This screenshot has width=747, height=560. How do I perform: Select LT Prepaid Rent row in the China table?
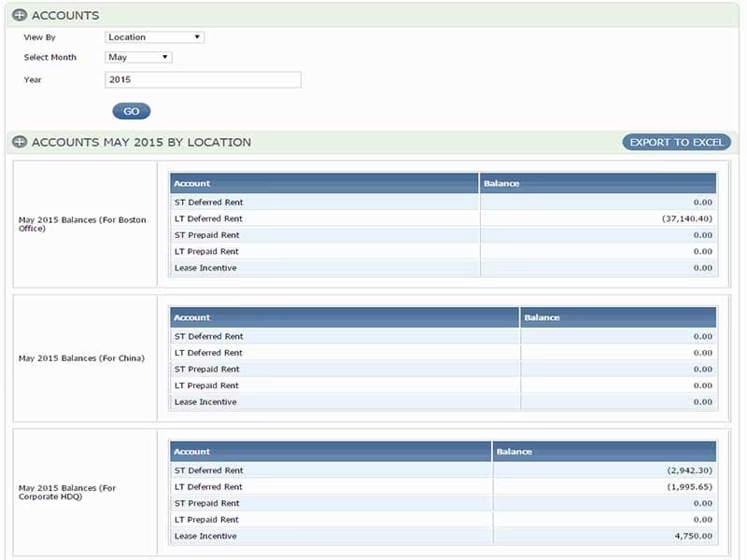443,385
